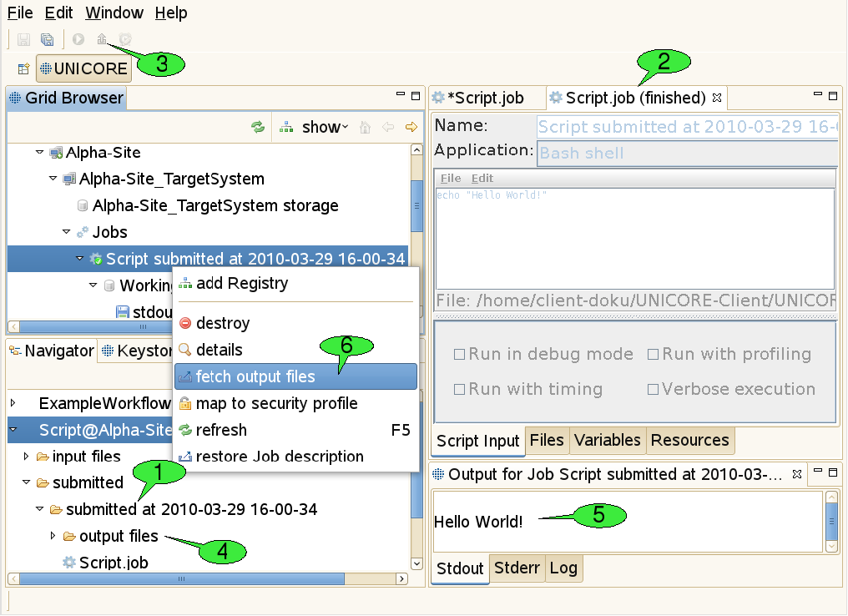
Task: Show the Stderr output tab
Action: [517, 568]
